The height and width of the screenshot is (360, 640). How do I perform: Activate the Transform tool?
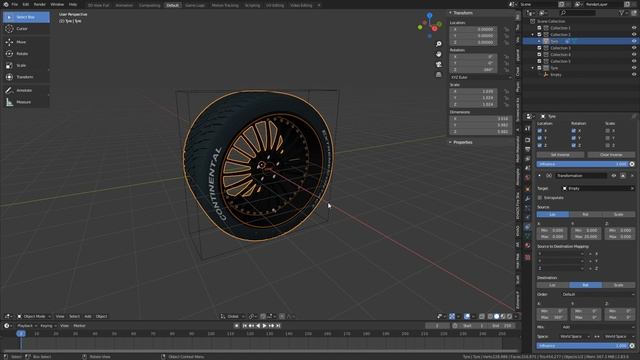26,77
